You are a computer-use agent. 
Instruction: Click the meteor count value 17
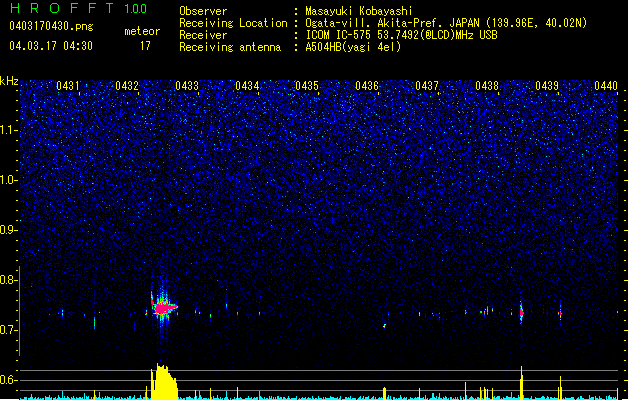(x=145, y=46)
